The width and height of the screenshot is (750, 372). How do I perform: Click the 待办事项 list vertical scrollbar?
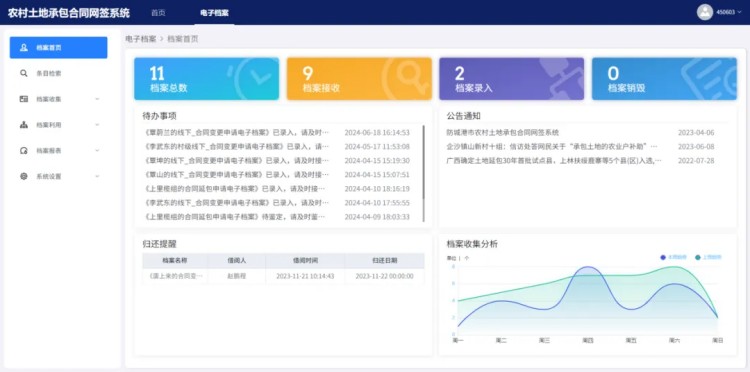pyautogui.click(x=424, y=163)
